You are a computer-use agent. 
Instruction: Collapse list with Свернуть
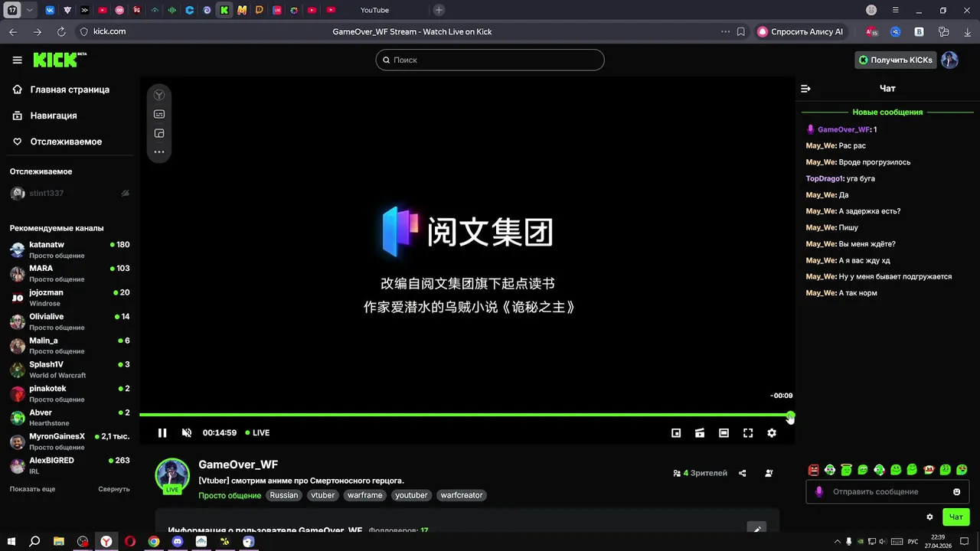click(x=114, y=489)
